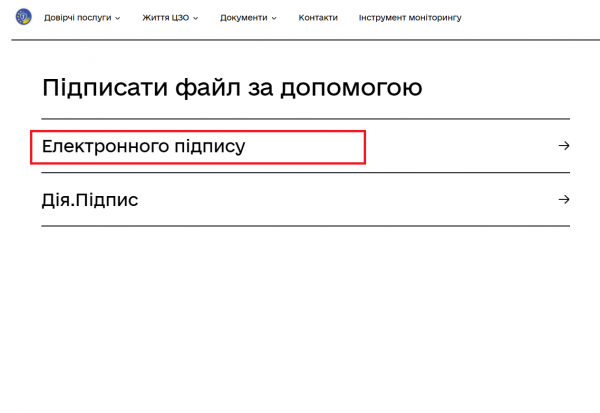The height and width of the screenshot is (413, 600).
Task: Click the heading Підписати файл за допомогою
Action: 232,88
